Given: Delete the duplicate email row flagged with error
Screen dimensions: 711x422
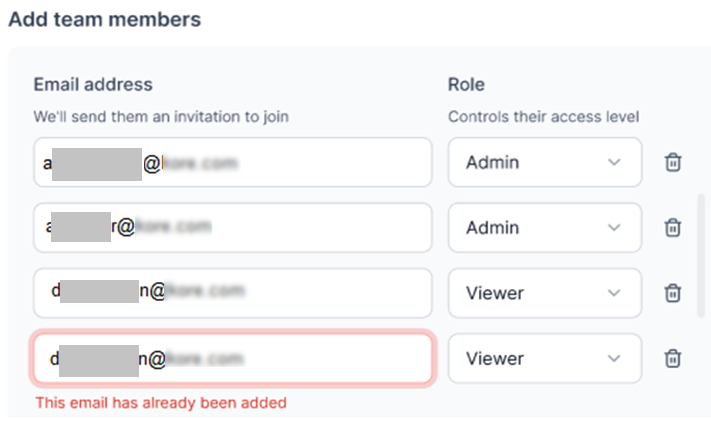Looking at the screenshot, I should pyautogui.click(x=673, y=358).
